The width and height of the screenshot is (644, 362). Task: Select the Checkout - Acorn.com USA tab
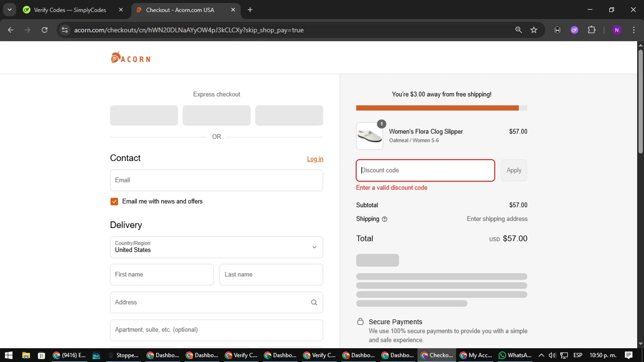[x=185, y=10]
